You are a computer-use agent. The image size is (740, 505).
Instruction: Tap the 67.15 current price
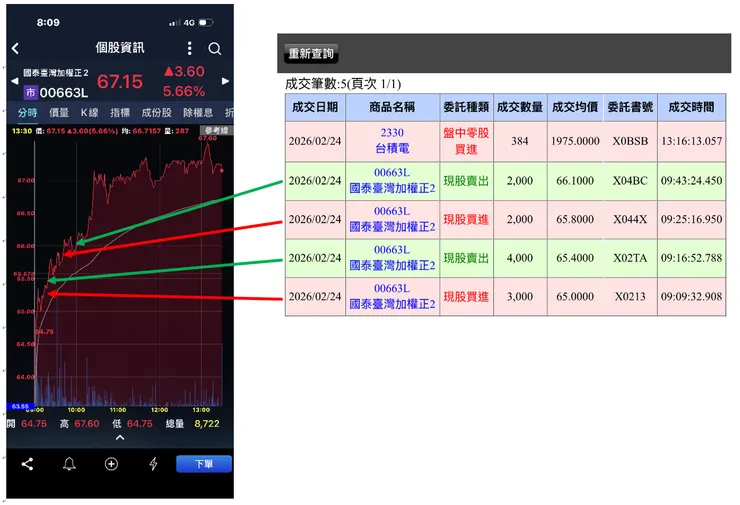point(120,82)
